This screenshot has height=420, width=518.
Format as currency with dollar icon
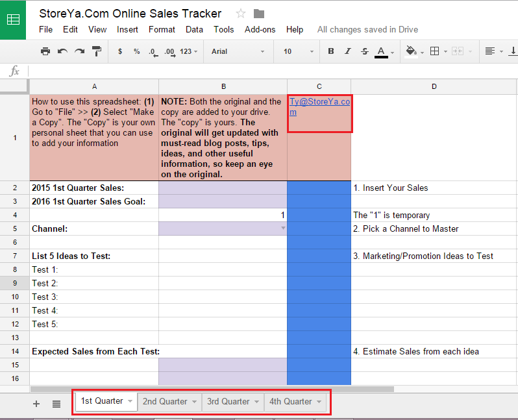(x=120, y=51)
